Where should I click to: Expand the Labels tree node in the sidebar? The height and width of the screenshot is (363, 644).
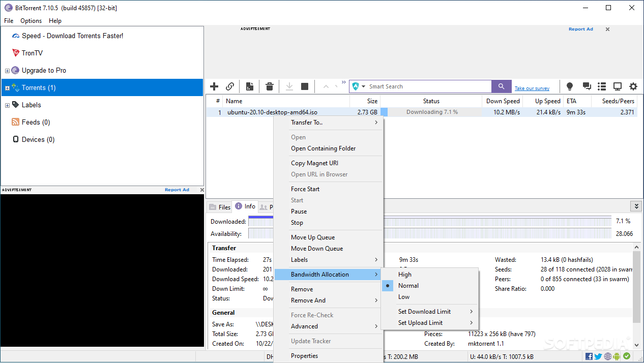click(7, 105)
